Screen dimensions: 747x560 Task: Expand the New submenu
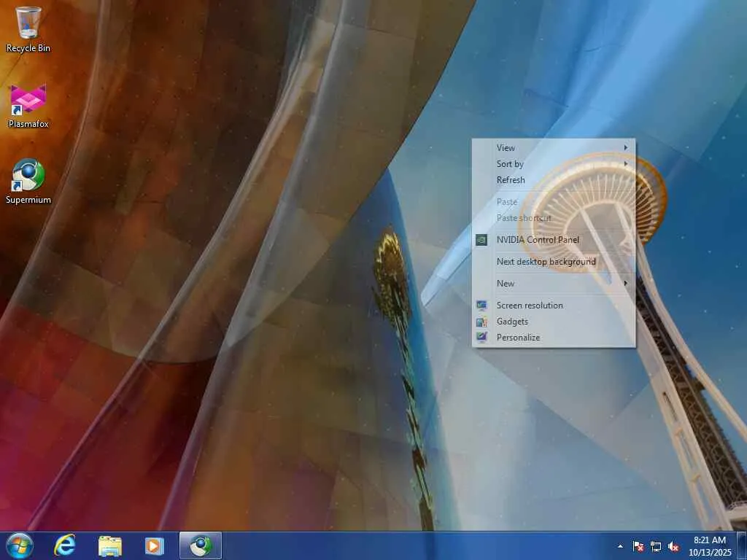(x=554, y=284)
